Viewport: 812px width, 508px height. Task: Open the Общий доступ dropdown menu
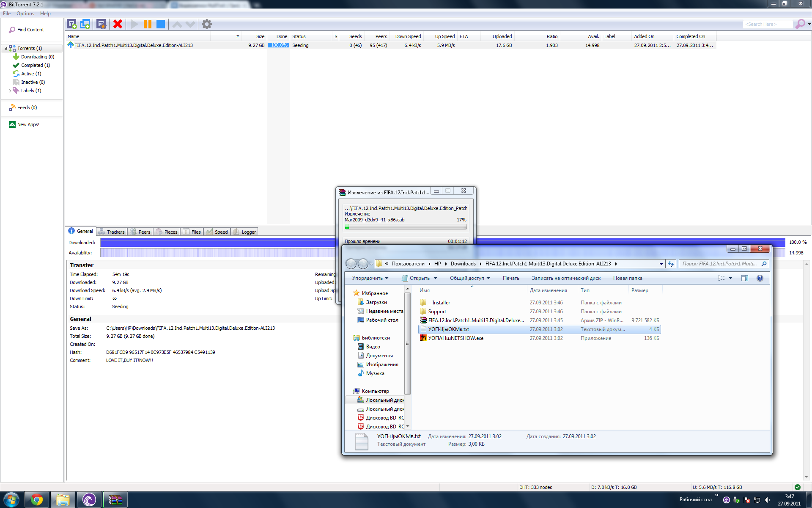pos(469,278)
